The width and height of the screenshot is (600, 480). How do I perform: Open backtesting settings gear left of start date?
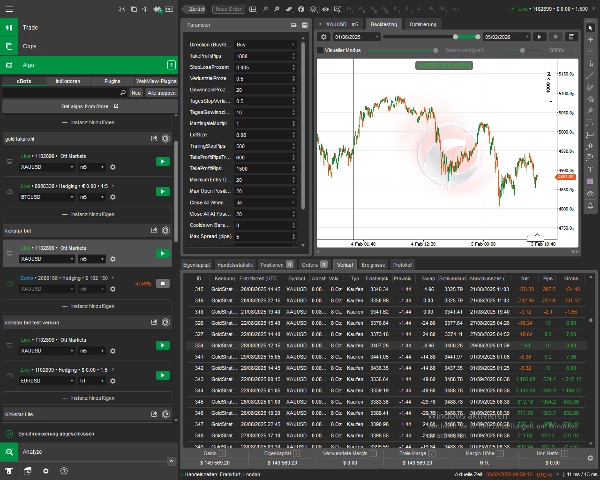coord(324,37)
